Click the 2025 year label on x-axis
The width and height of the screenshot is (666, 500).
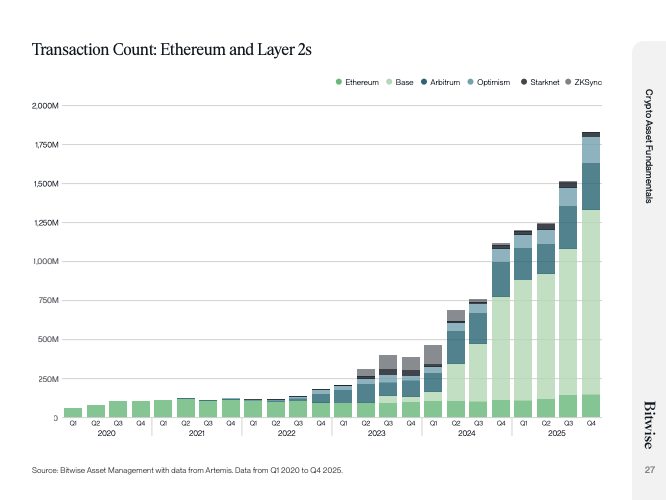[x=557, y=434]
